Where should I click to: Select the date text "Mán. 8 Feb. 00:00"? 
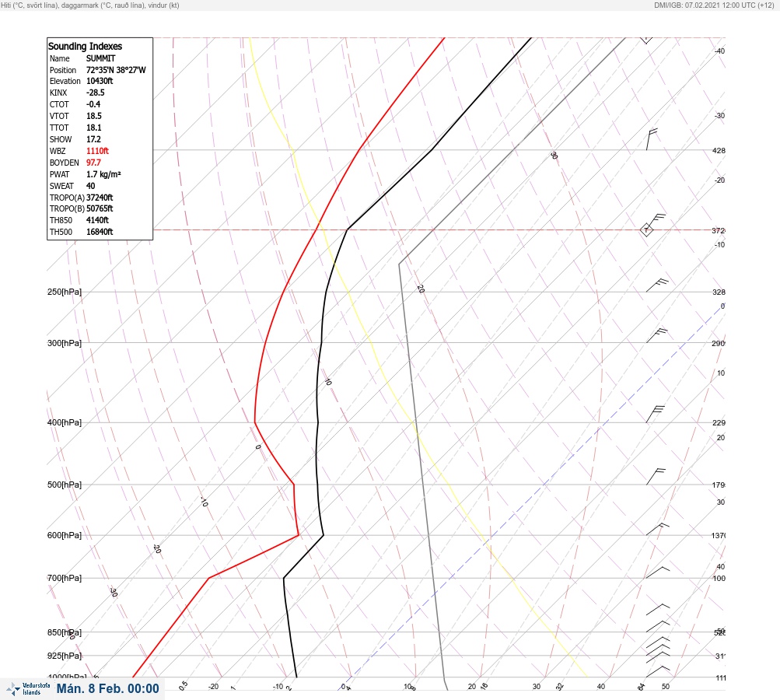(108, 688)
